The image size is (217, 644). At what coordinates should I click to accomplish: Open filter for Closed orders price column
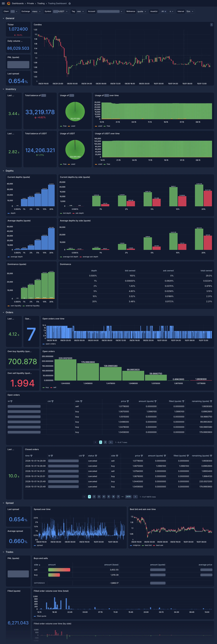pos(142,456)
